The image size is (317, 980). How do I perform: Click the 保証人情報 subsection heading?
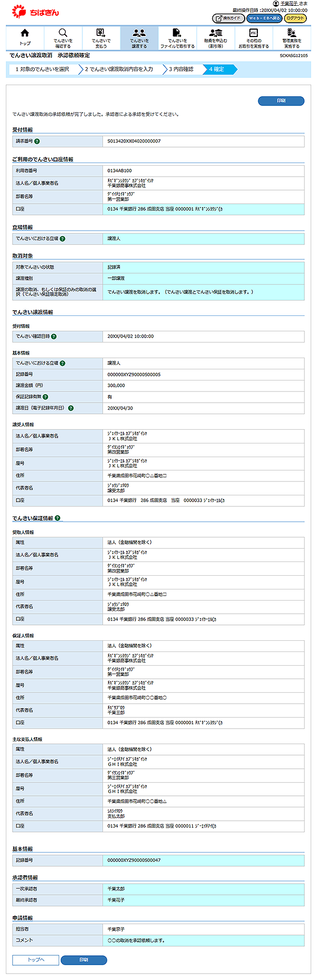tap(23, 636)
